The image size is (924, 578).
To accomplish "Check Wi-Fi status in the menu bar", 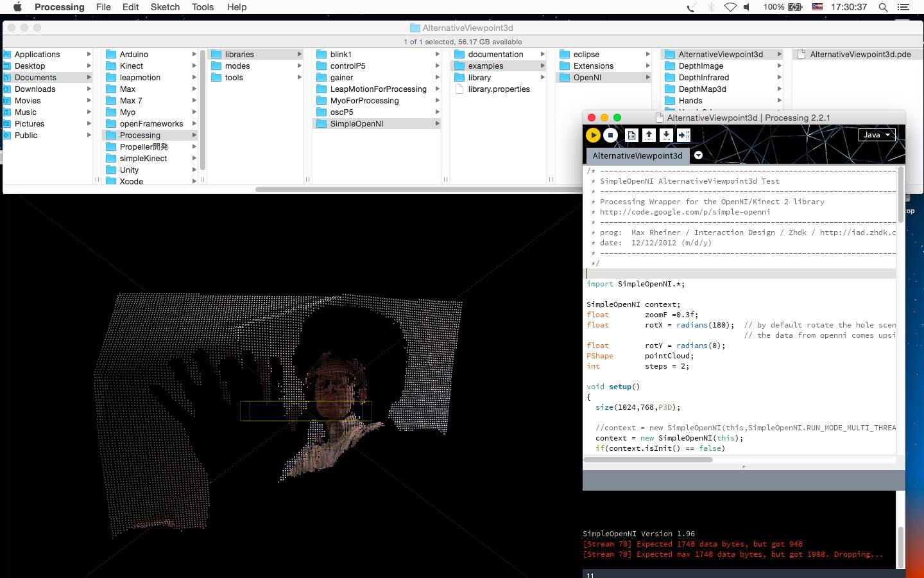I will pyautogui.click(x=730, y=7).
